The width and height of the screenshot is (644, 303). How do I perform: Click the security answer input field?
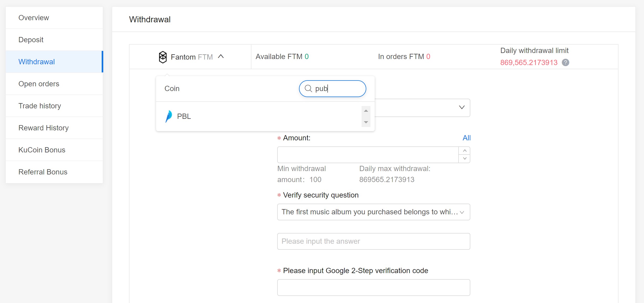point(373,241)
